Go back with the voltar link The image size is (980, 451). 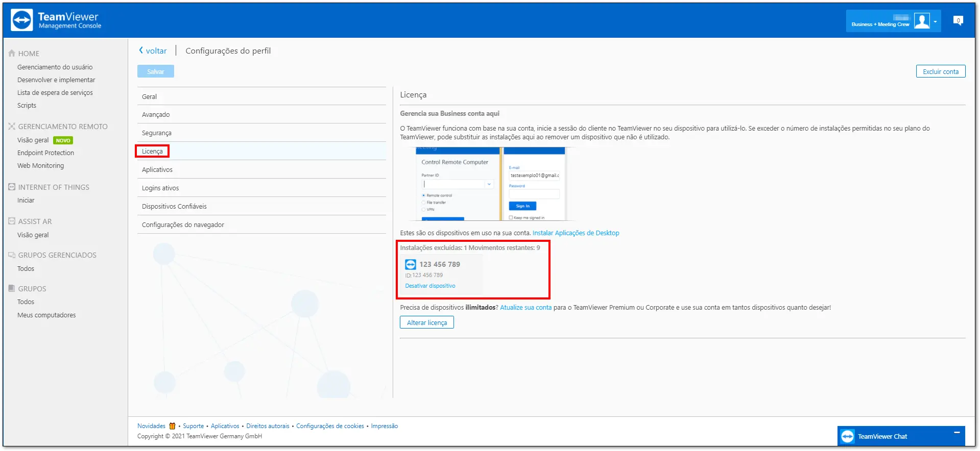[153, 51]
